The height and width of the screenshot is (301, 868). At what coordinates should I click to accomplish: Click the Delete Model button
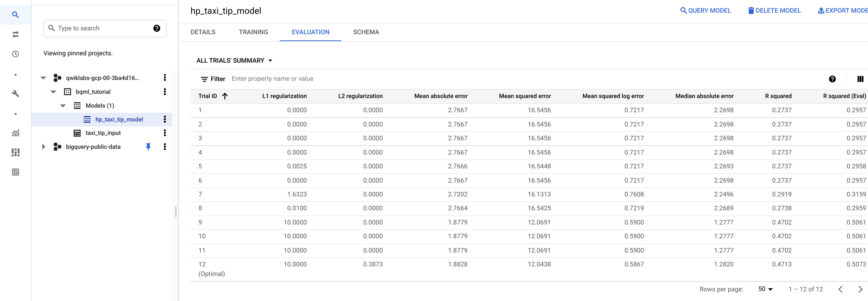774,11
